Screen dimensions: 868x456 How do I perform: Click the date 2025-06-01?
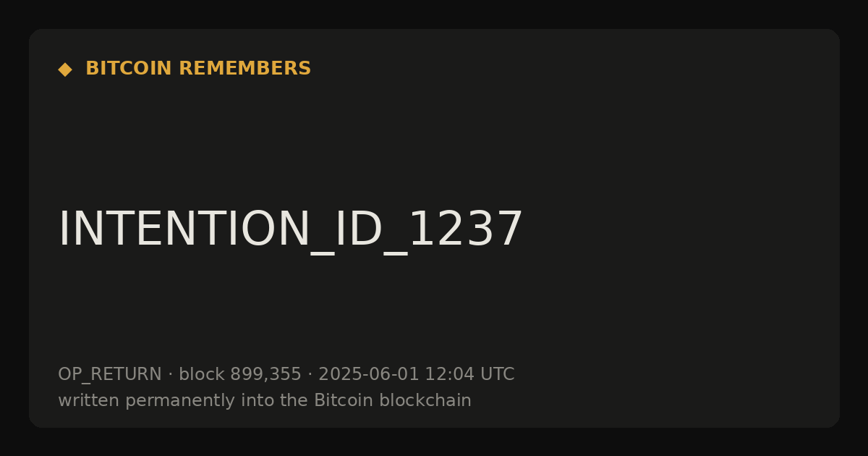pos(369,374)
